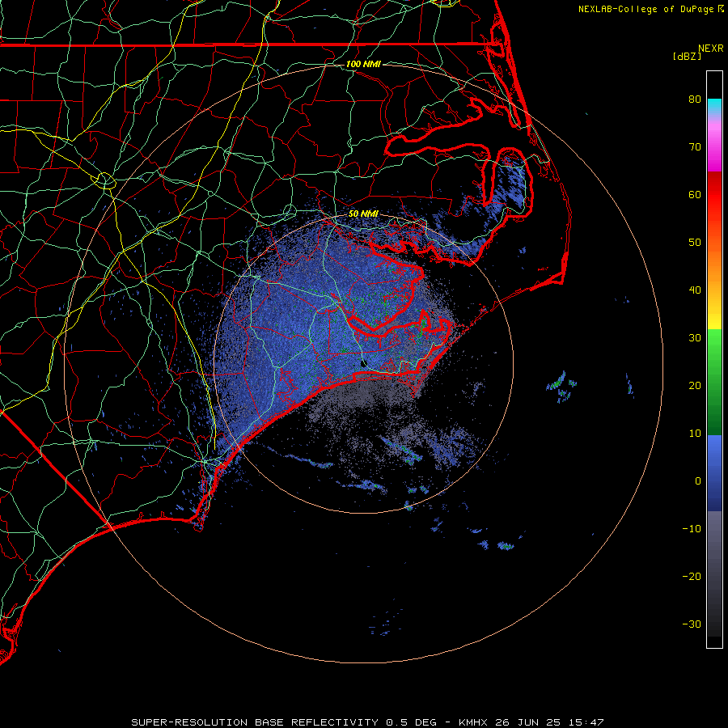The width and height of the screenshot is (728, 728).
Task: Click the blue segment of the color bar
Action: (714, 473)
